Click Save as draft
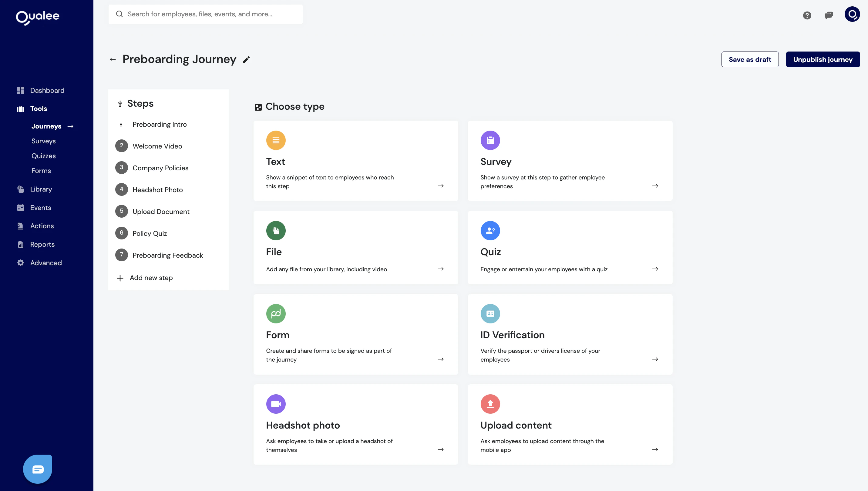 (x=750, y=59)
